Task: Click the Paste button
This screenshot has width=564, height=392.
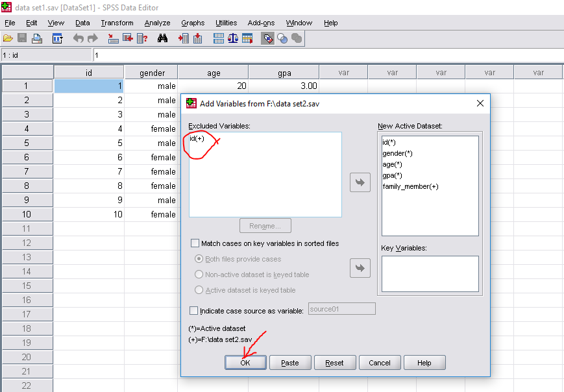Action: pos(290,363)
